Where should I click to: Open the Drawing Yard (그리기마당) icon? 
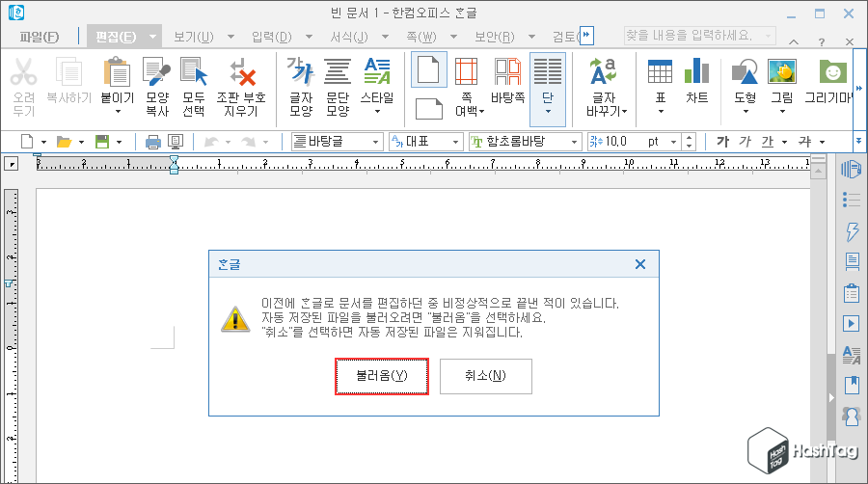[832, 72]
